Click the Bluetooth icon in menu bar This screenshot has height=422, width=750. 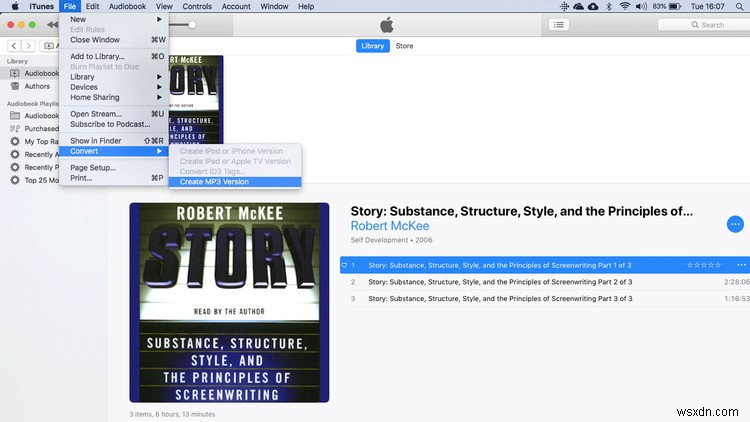pos(609,6)
